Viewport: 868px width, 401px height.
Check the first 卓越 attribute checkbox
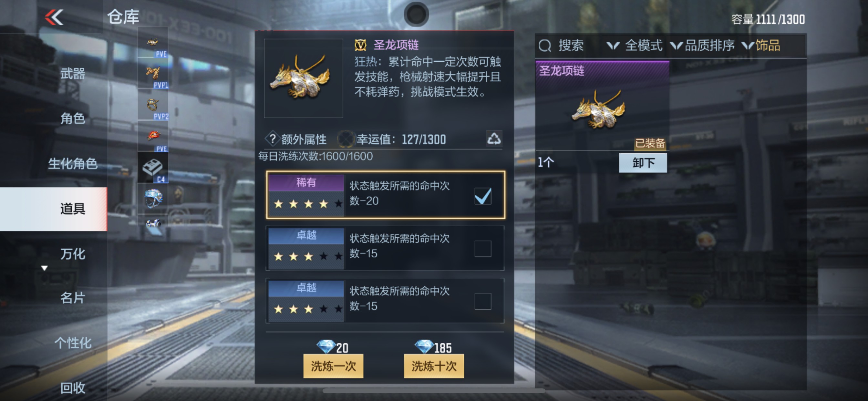tap(482, 249)
